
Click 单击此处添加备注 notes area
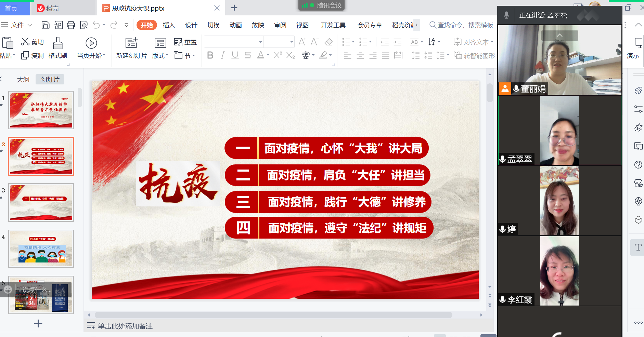125,326
